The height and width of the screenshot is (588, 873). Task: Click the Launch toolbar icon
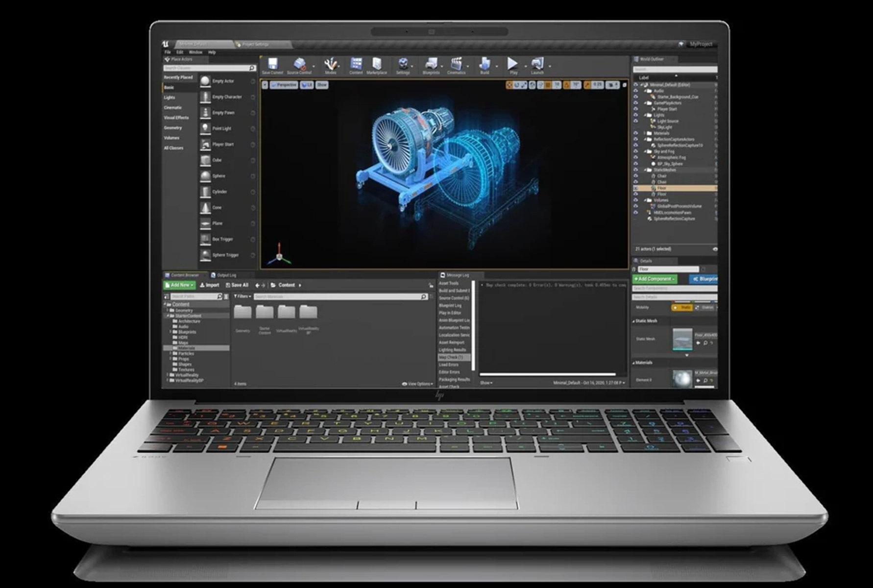tap(537, 64)
